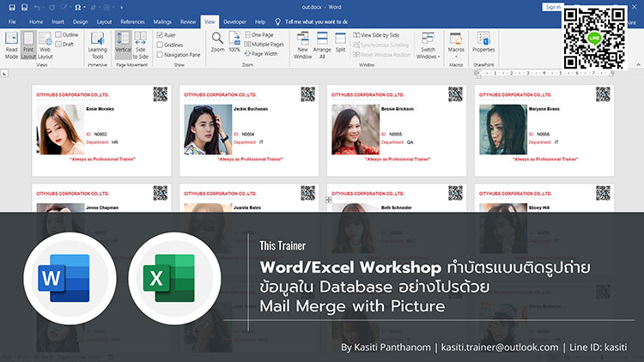Open the File menu
This screenshot has width=644, height=362.
tap(12, 21)
